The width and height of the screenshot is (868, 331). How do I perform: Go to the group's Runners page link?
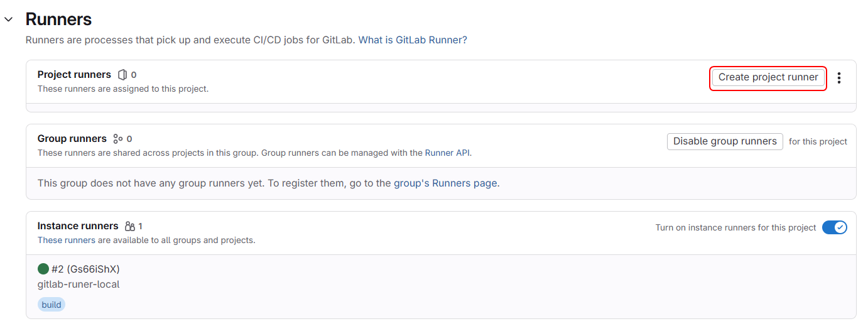(x=445, y=183)
